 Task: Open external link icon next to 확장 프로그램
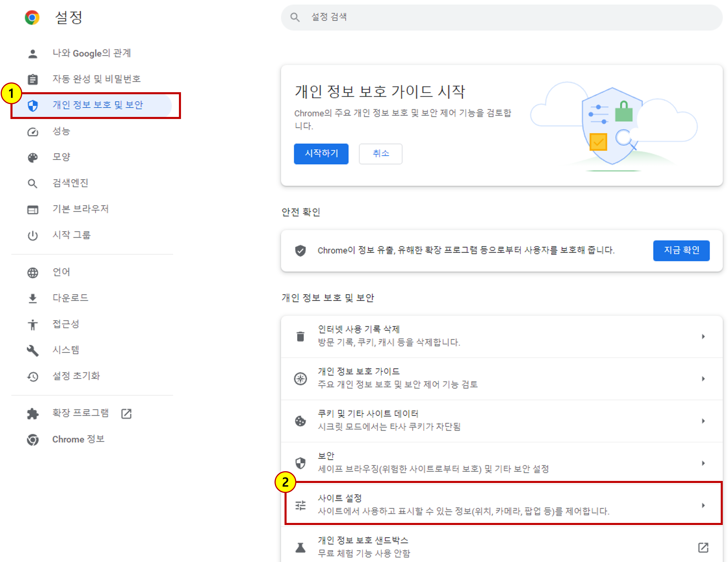(126, 414)
